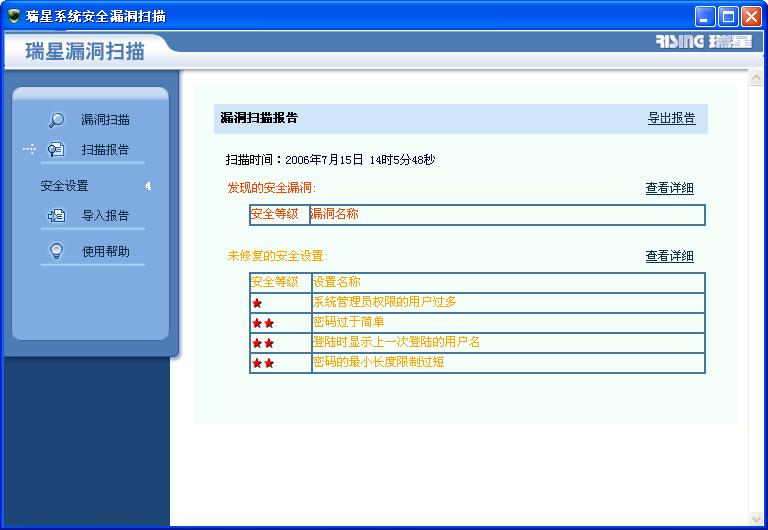768x530 pixels.
Task: Open 安全设置 in the sidebar
Action: 65,186
